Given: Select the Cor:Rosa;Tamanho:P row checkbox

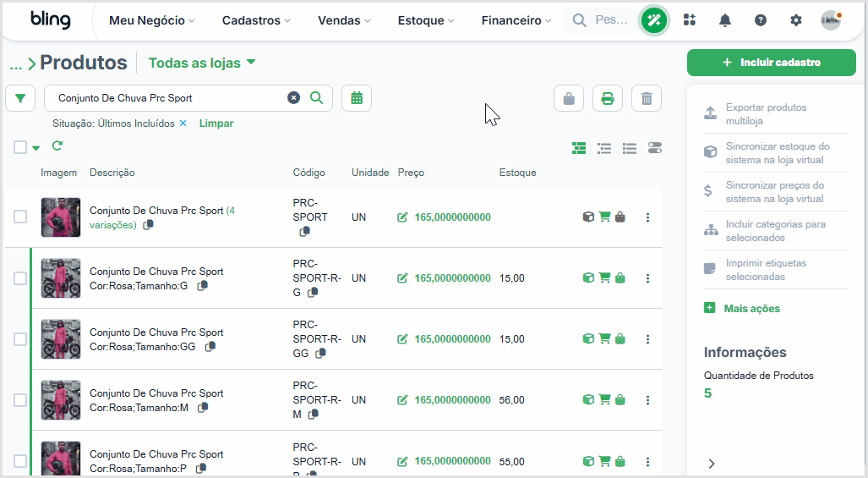Looking at the screenshot, I should click(x=20, y=461).
